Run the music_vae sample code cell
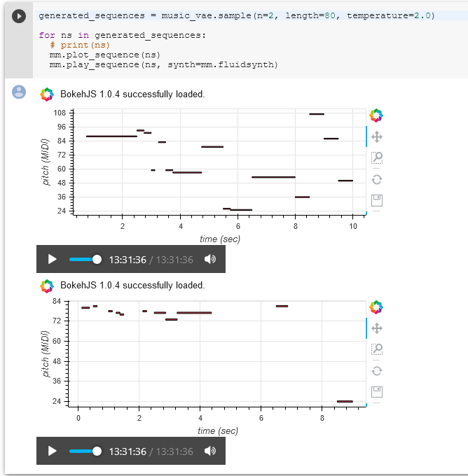The height and width of the screenshot is (476, 468). [19, 16]
